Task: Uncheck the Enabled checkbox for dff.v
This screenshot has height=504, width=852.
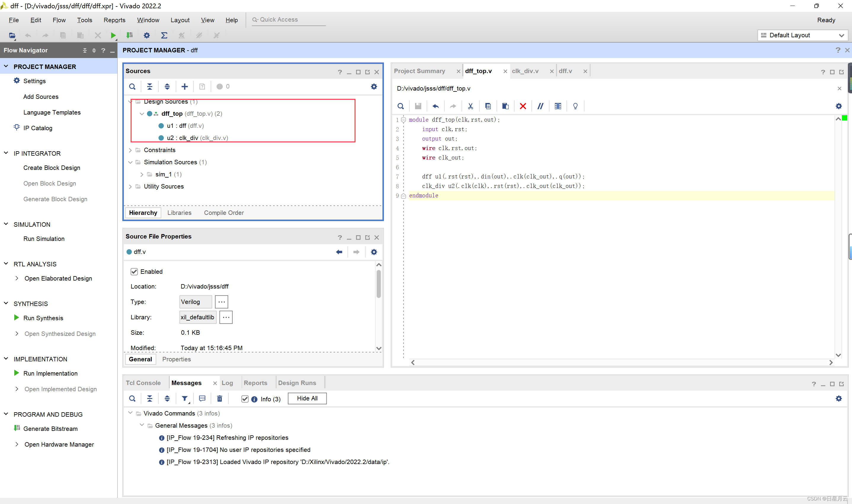Action: 134,272
